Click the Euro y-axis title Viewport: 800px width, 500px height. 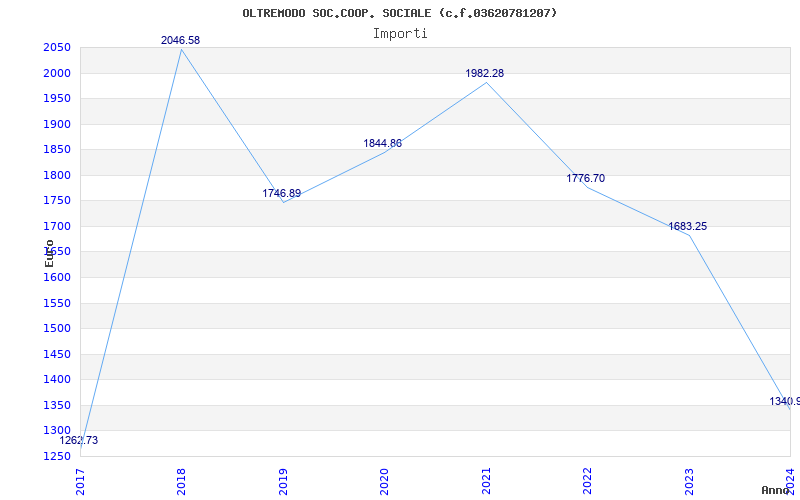pyautogui.click(x=49, y=254)
